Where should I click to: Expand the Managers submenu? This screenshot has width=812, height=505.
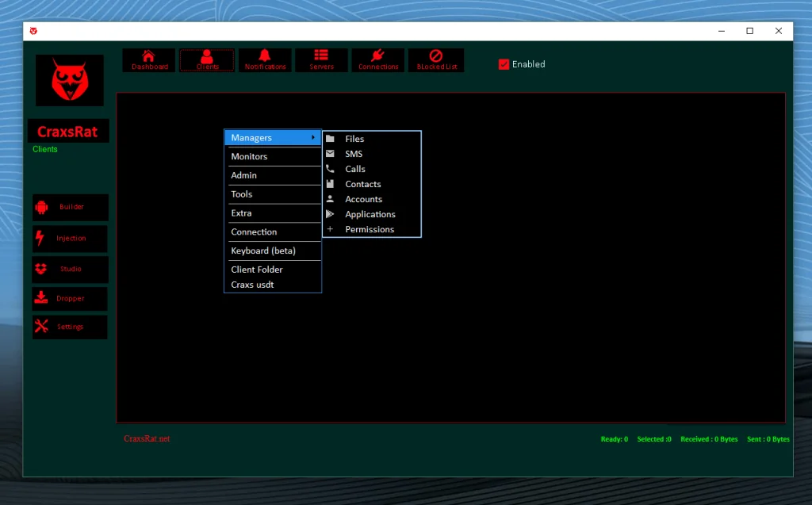coord(262,137)
